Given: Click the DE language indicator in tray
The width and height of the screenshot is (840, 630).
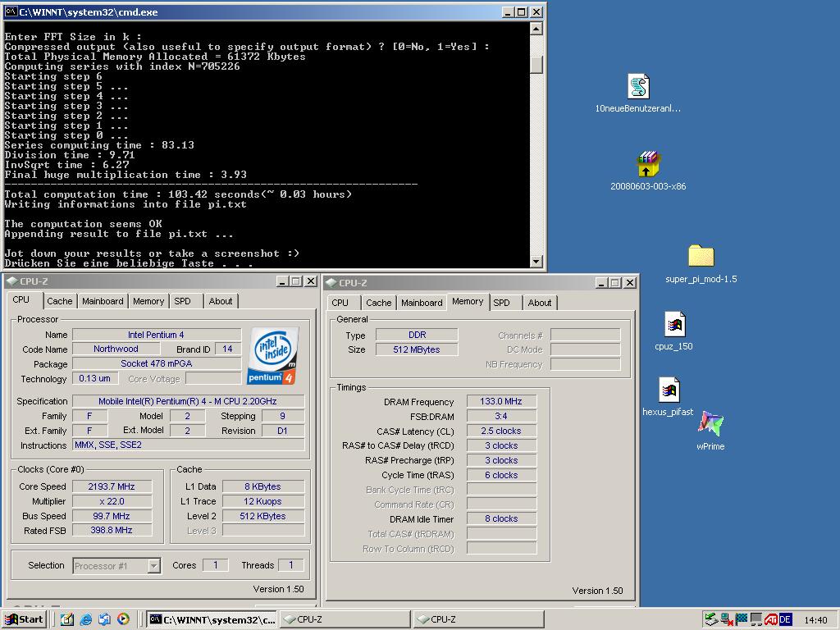Looking at the screenshot, I should (x=785, y=620).
